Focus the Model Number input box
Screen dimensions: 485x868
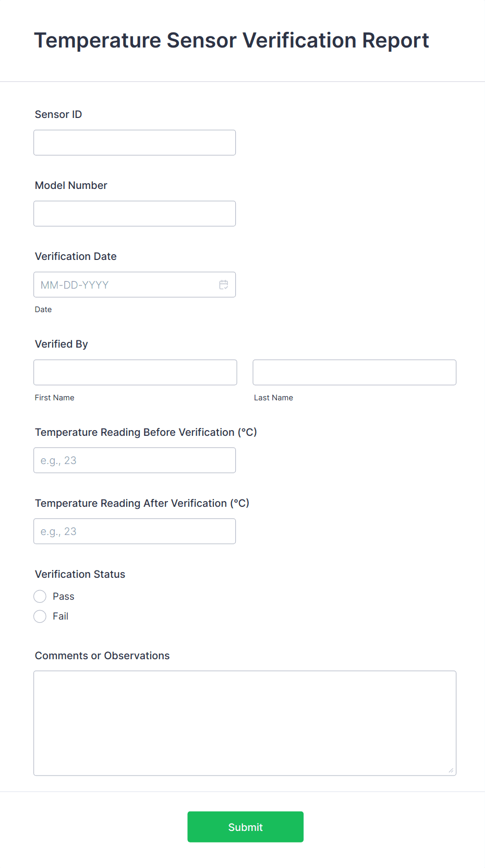pos(134,213)
